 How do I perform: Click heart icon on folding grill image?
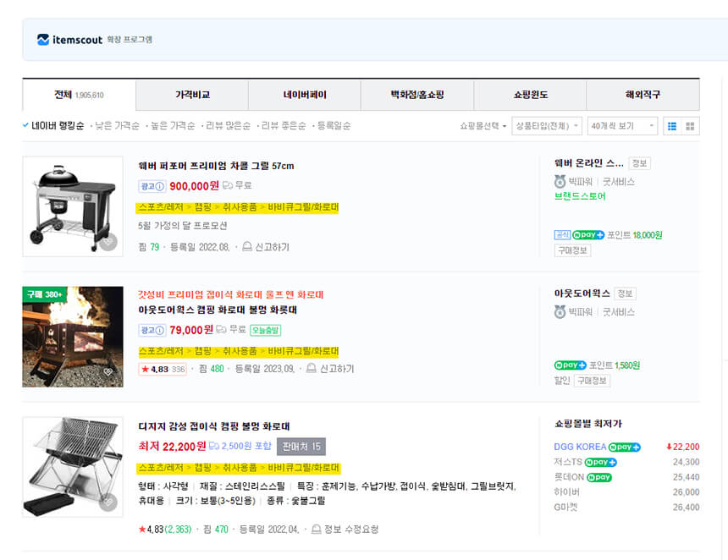[x=108, y=502]
